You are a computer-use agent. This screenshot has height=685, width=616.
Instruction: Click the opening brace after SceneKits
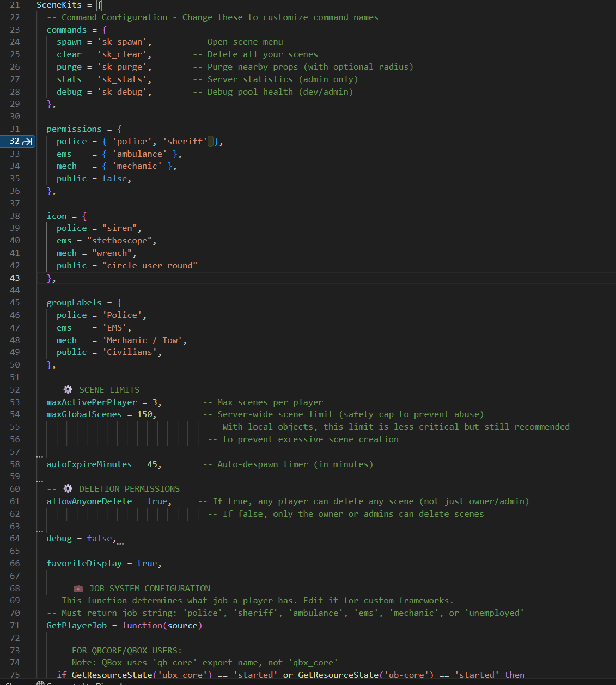tap(99, 5)
